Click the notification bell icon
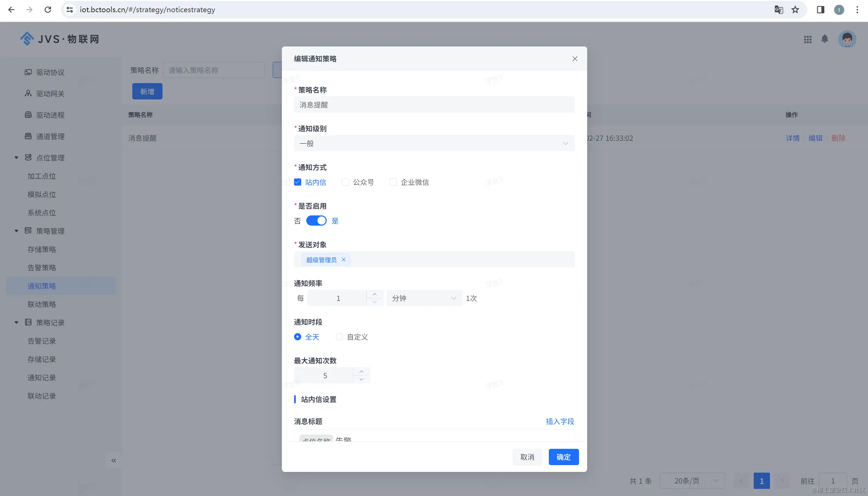The width and height of the screenshot is (868, 496). click(x=824, y=39)
